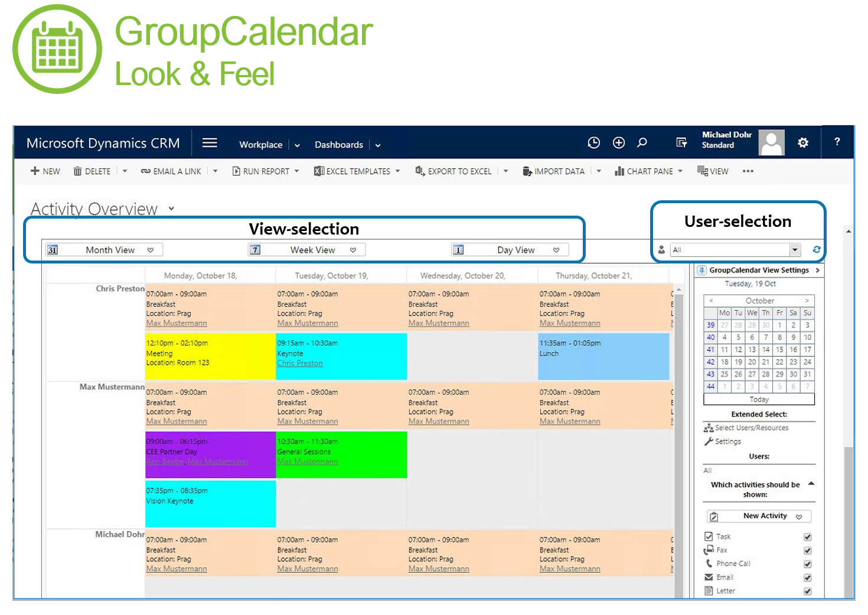The height and width of the screenshot is (615, 868).
Task: Click the Today button in mini calendar
Action: 759,399
